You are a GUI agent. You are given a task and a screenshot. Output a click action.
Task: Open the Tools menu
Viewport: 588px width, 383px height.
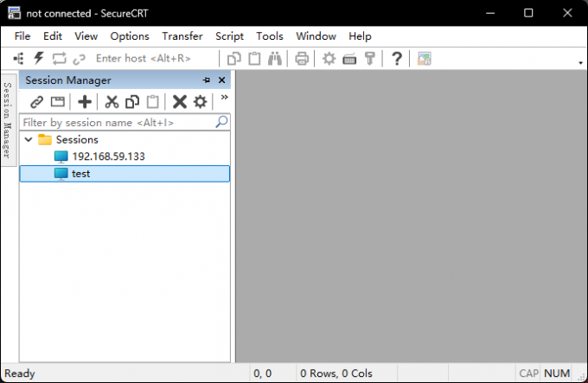tap(270, 36)
